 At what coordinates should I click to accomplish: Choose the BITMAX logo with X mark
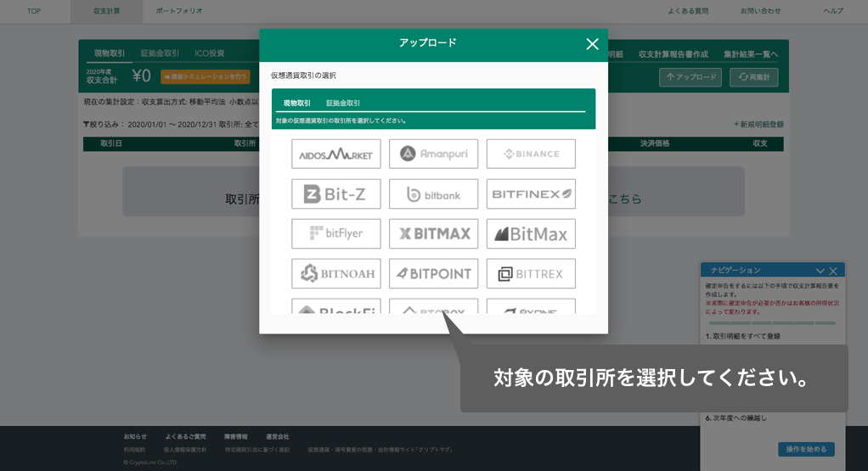[x=433, y=234]
